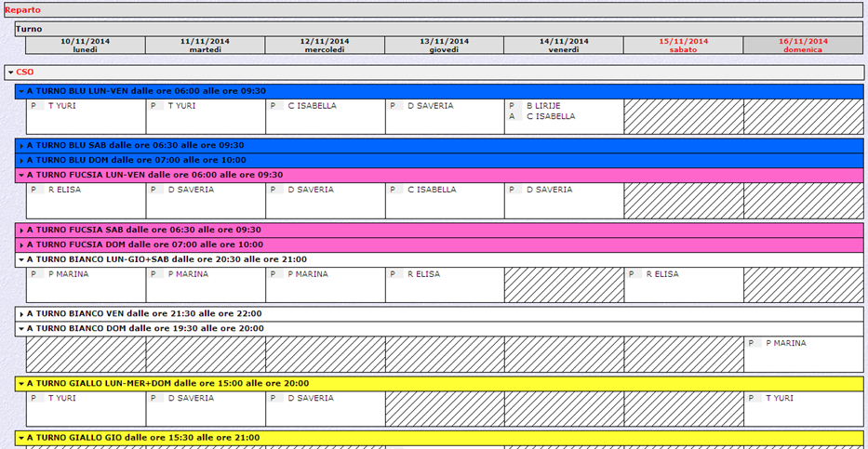Expand A TURNO BLU DOM shift
The height and width of the screenshot is (449, 868).
coord(21,160)
